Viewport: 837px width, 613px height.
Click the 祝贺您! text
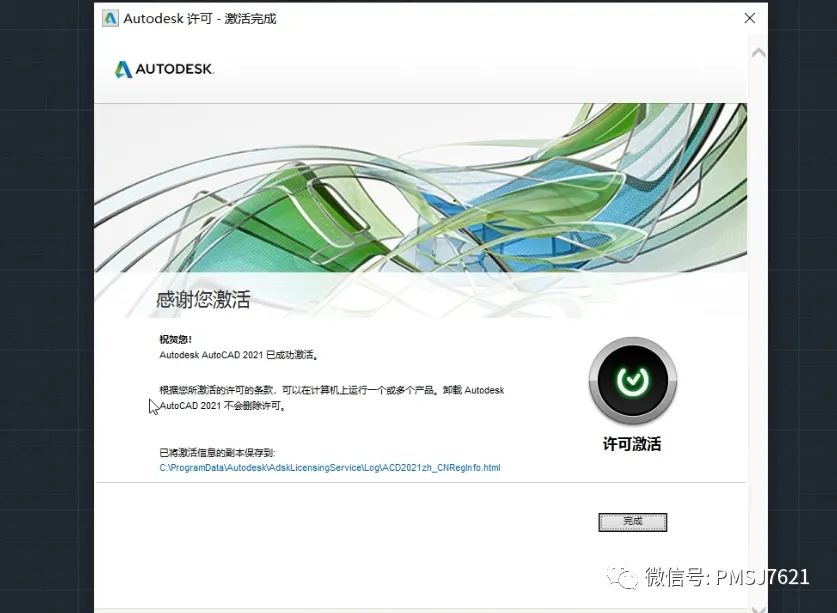pos(175,340)
